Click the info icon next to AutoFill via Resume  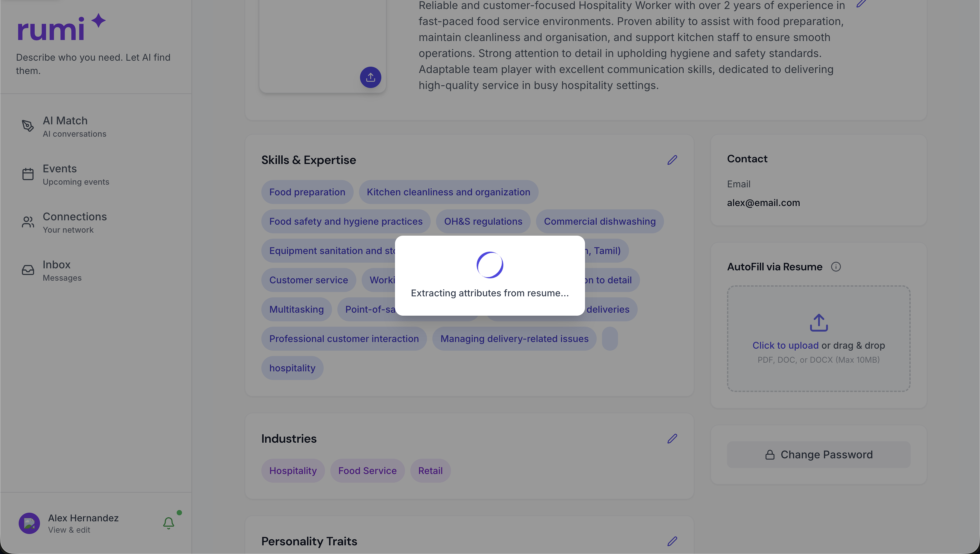point(836,267)
